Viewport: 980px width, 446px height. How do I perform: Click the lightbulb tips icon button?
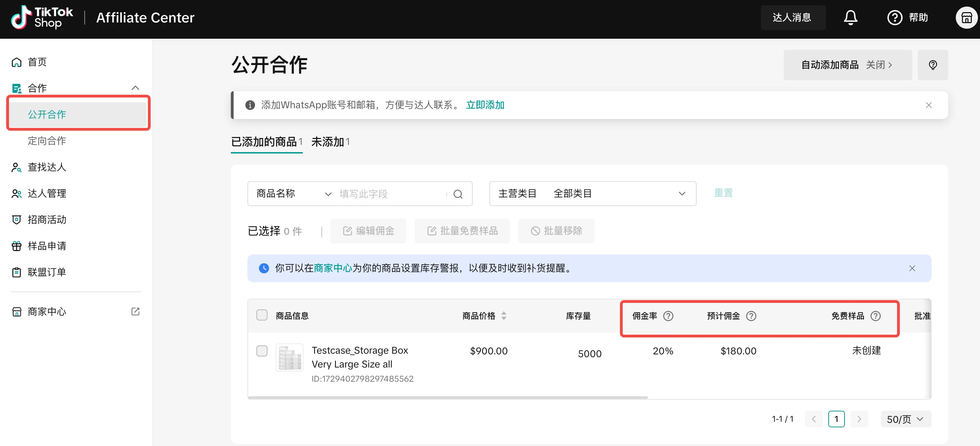click(932, 65)
